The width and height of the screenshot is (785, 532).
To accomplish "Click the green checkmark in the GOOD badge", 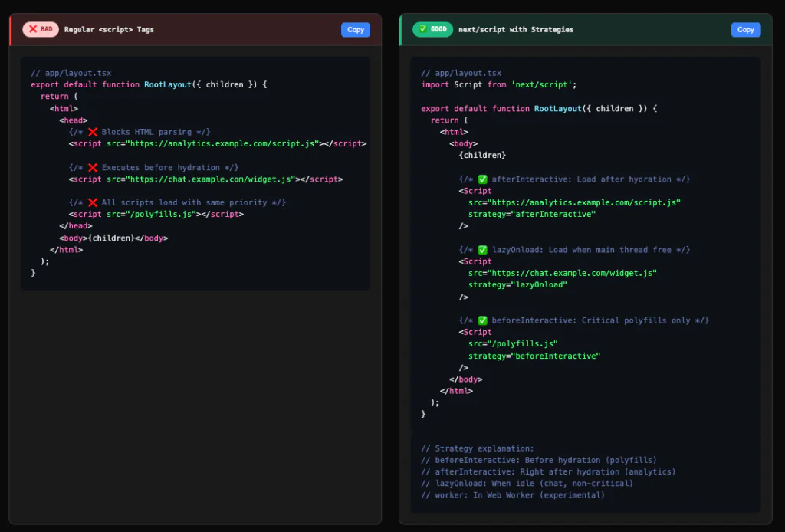I will point(424,29).
